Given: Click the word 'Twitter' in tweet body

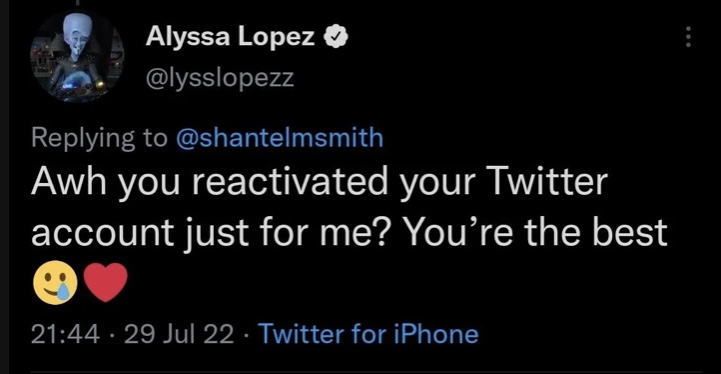Looking at the screenshot, I should (547, 181).
